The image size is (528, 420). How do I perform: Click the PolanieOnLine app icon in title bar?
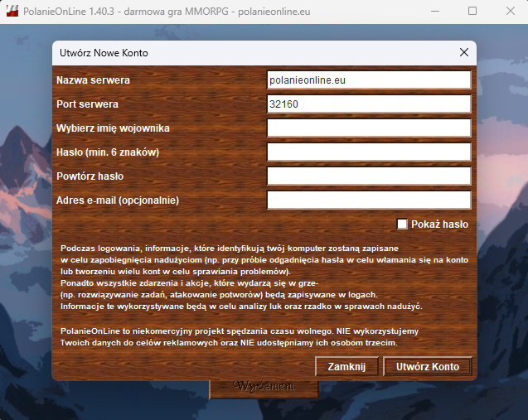[12, 12]
